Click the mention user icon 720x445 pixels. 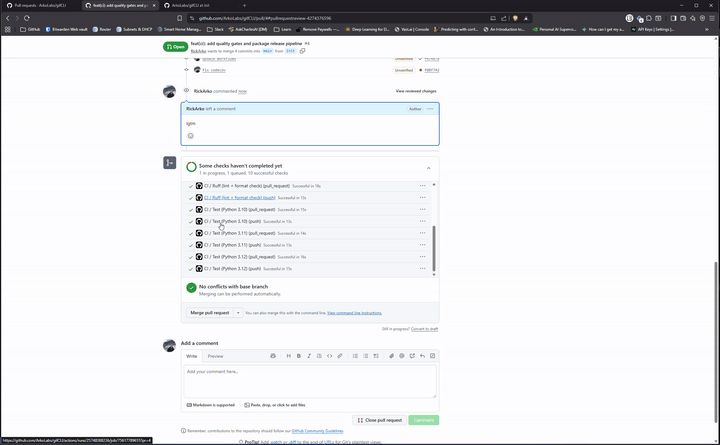point(402,356)
